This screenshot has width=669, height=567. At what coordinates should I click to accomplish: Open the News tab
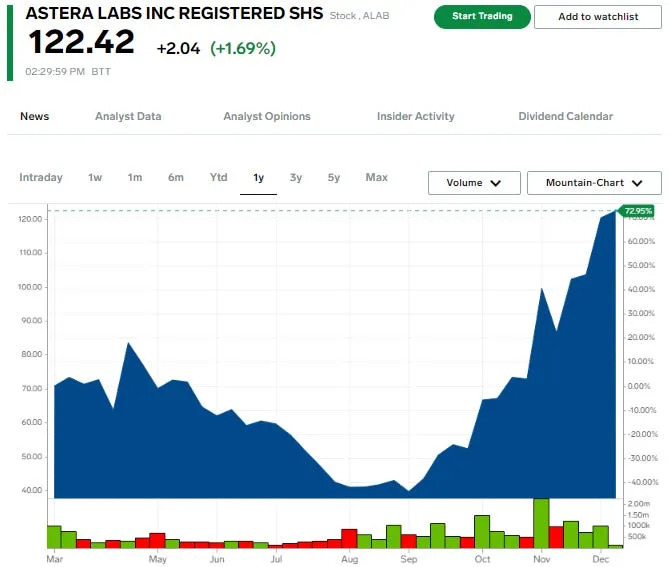35,116
